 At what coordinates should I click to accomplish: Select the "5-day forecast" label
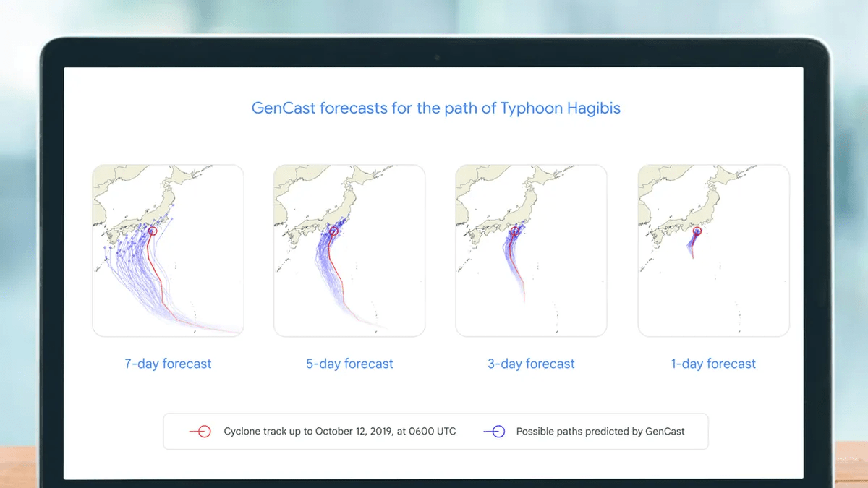[x=349, y=364]
